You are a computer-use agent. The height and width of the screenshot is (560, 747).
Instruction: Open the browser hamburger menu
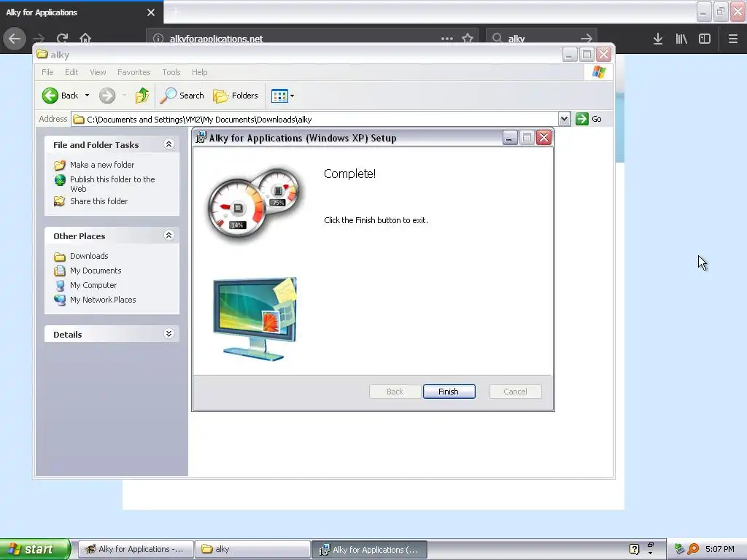pyautogui.click(x=733, y=39)
